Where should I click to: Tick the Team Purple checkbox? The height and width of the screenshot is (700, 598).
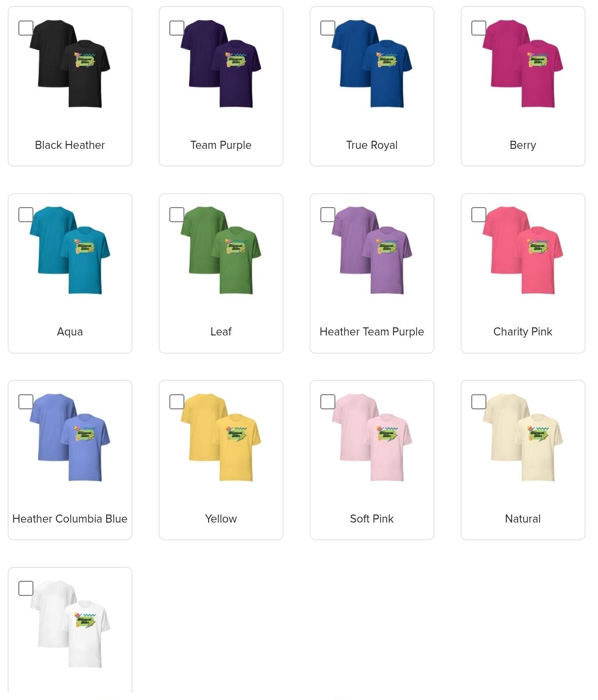pos(177,28)
